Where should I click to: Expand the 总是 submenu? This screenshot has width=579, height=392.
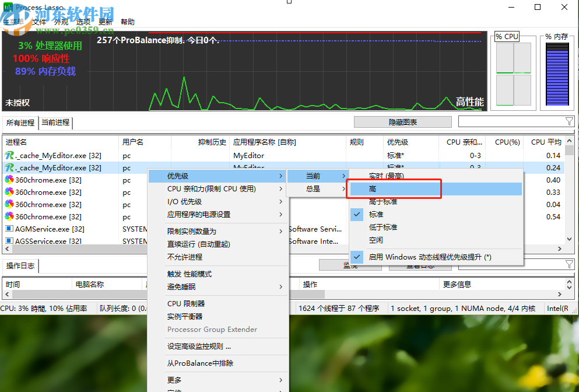point(318,189)
